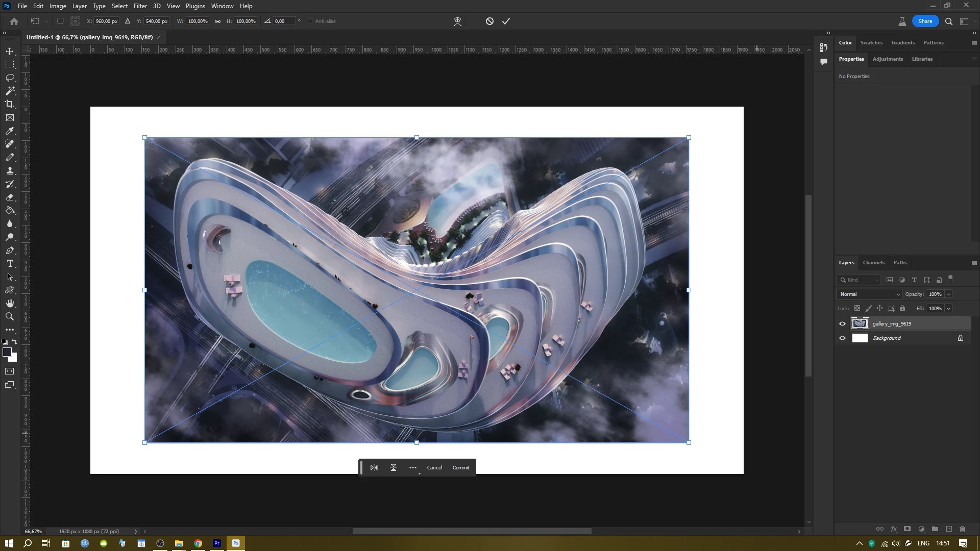The height and width of the screenshot is (551, 980).
Task: Toggle the maintain aspect ratio link
Action: (217, 21)
